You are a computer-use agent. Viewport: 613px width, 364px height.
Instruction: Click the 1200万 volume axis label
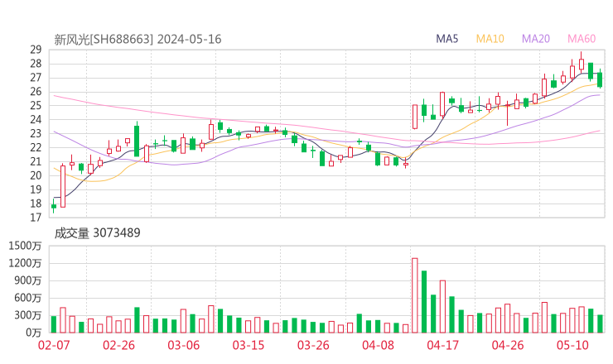(x=25, y=263)
